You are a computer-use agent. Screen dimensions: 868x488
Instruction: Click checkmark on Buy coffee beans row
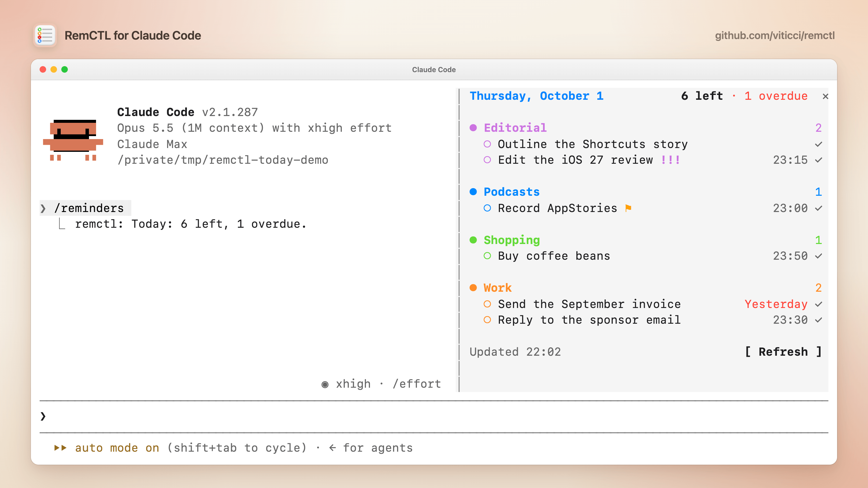pyautogui.click(x=818, y=256)
